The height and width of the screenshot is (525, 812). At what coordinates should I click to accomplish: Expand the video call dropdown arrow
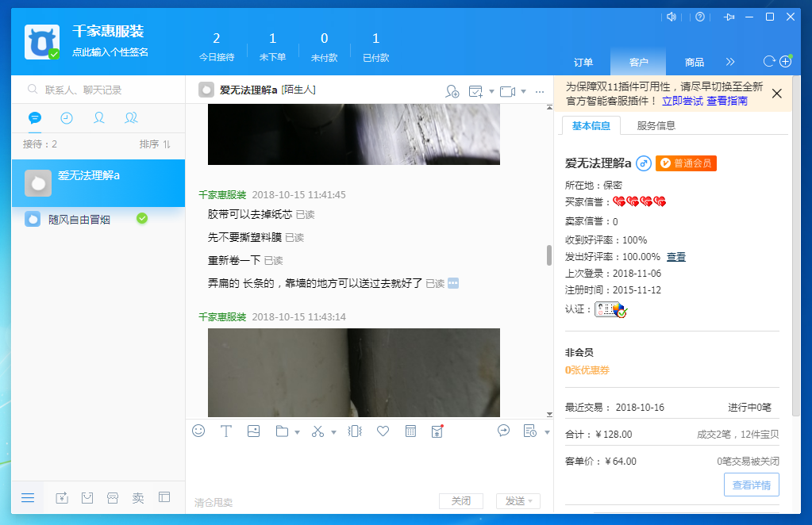point(524,91)
